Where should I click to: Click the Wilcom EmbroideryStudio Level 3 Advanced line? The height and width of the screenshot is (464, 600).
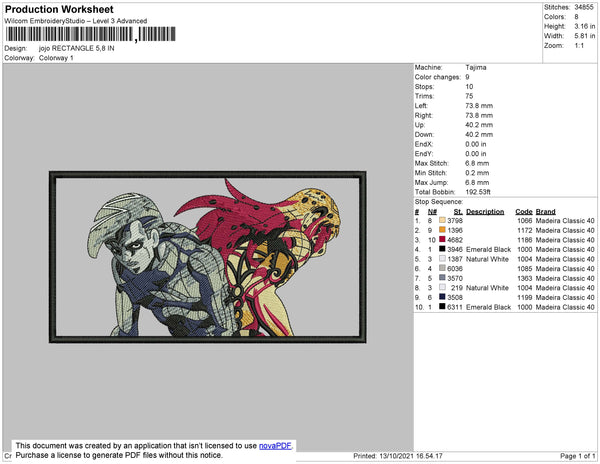[x=76, y=21]
